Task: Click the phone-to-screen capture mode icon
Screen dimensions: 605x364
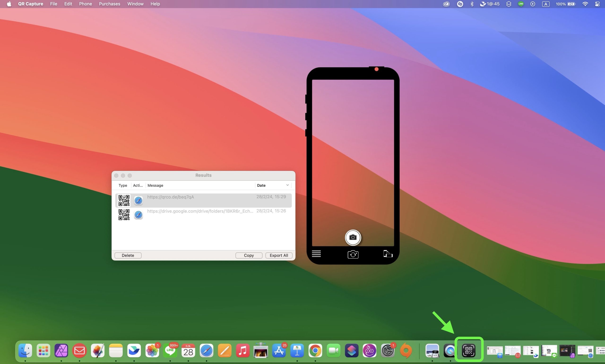Action: pyautogui.click(x=388, y=254)
